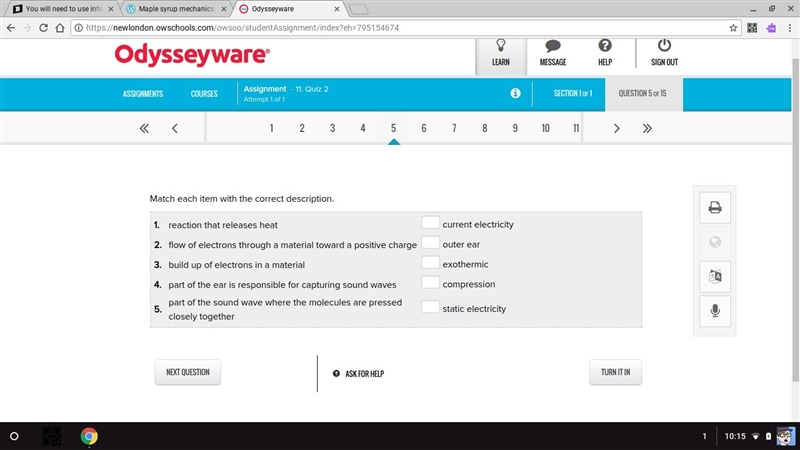
Task: Click the user avatar in system tray
Action: [785, 436]
